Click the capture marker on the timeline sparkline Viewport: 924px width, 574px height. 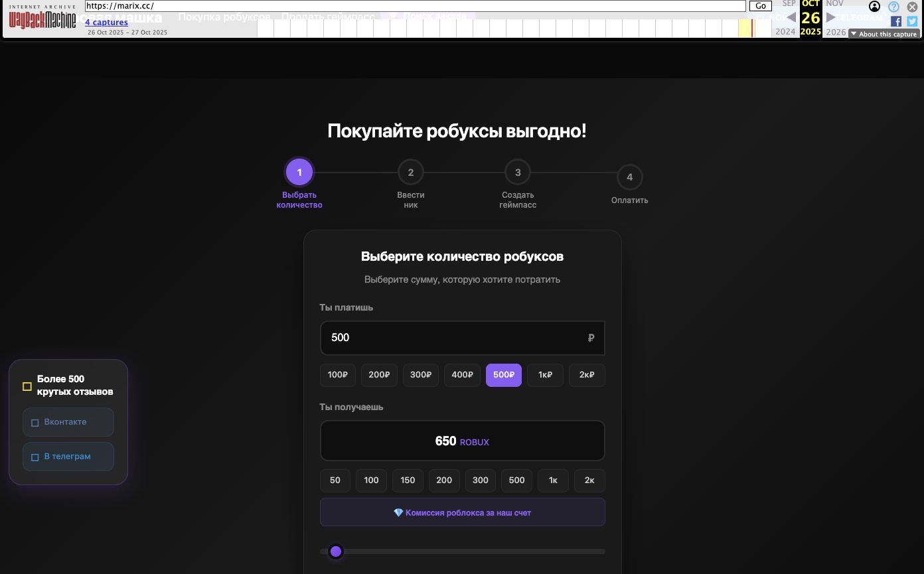pyautogui.click(x=752, y=28)
